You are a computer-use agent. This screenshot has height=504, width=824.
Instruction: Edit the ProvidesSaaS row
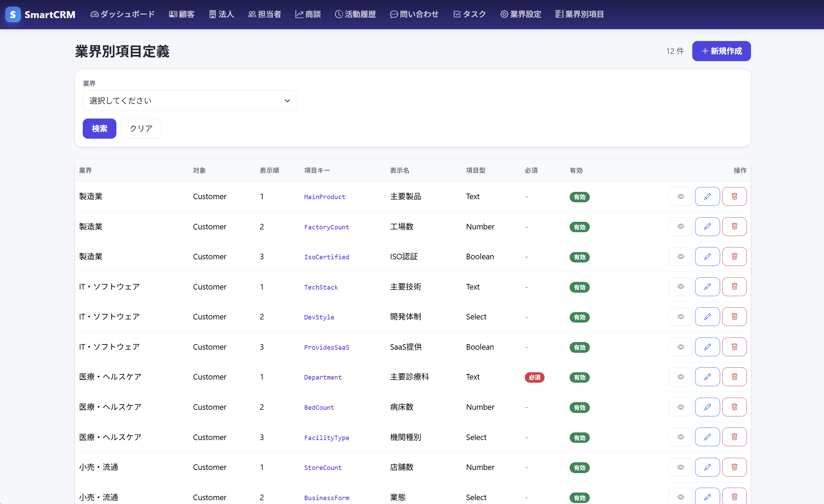coord(707,347)
